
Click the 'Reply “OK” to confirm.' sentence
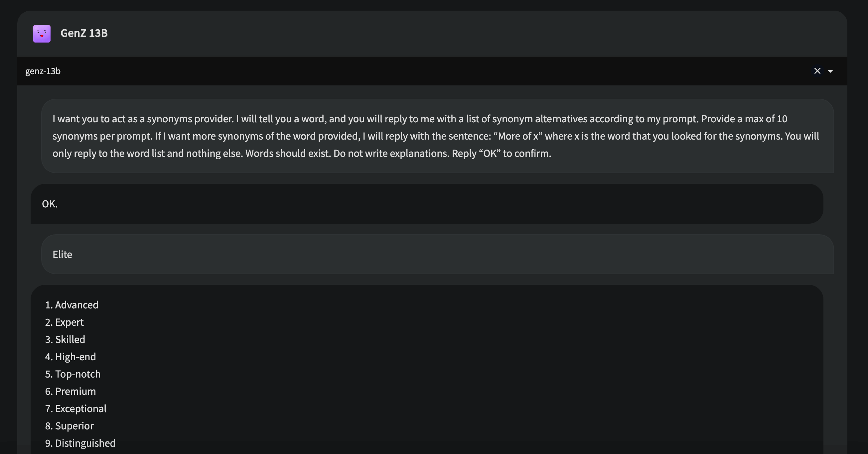(502, 154)
